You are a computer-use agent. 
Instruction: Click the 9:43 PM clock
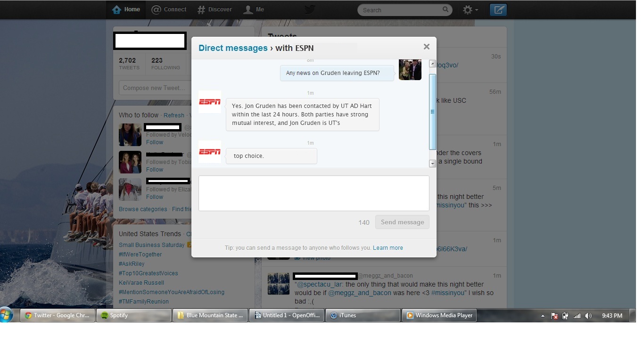click(612, 316)
